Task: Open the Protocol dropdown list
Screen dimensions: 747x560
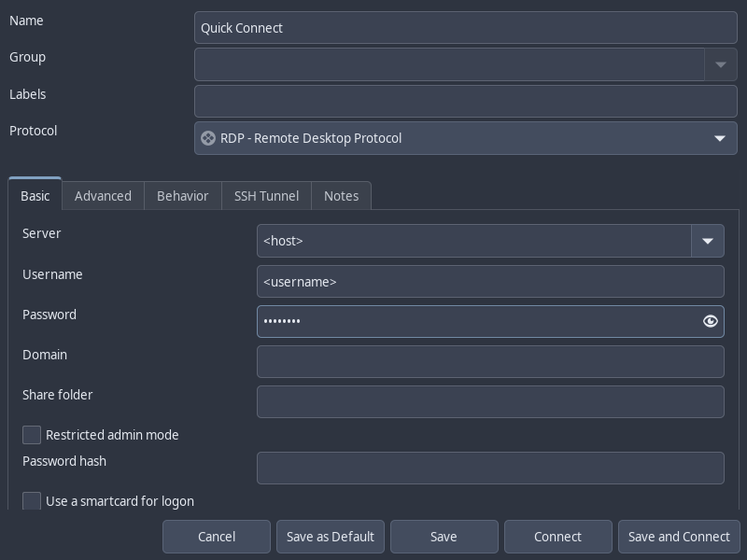Action: click(x=719, y=138)
